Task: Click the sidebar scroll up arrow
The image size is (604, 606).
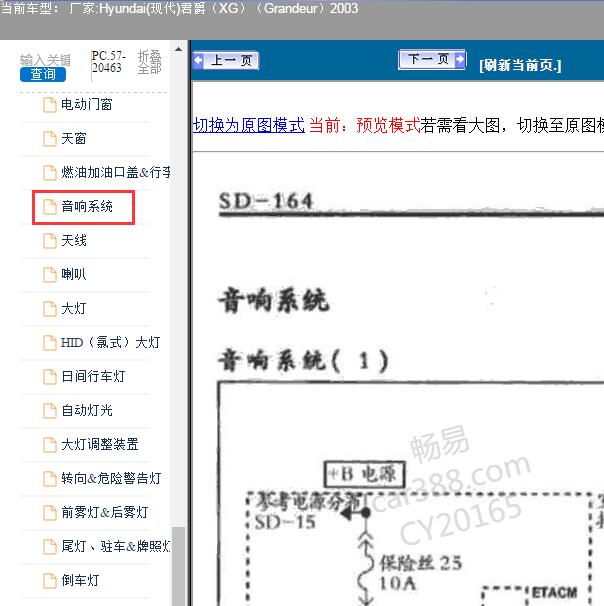Action: click(178, 49)
